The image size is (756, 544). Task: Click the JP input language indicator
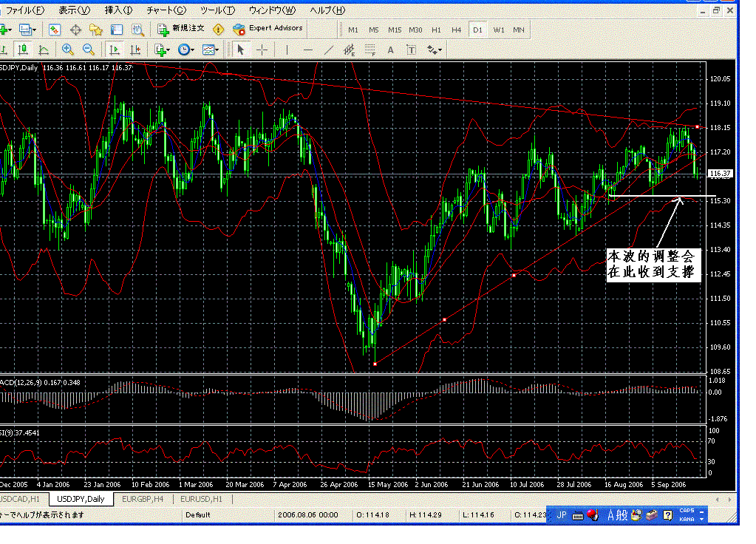[561, 516]
